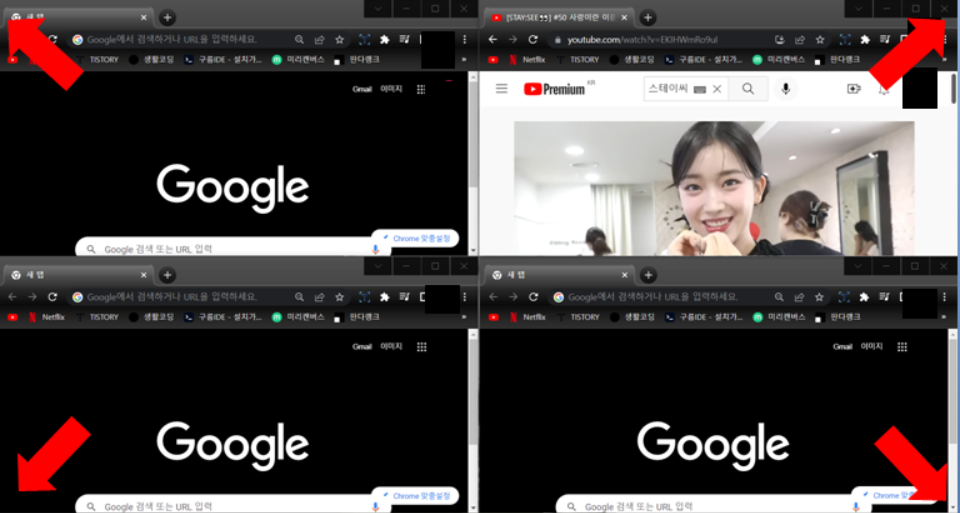Expand the tab search chevron in YouTube window
Image resolution: width=960 pixels, height=513 pixels.
[859, 9]
